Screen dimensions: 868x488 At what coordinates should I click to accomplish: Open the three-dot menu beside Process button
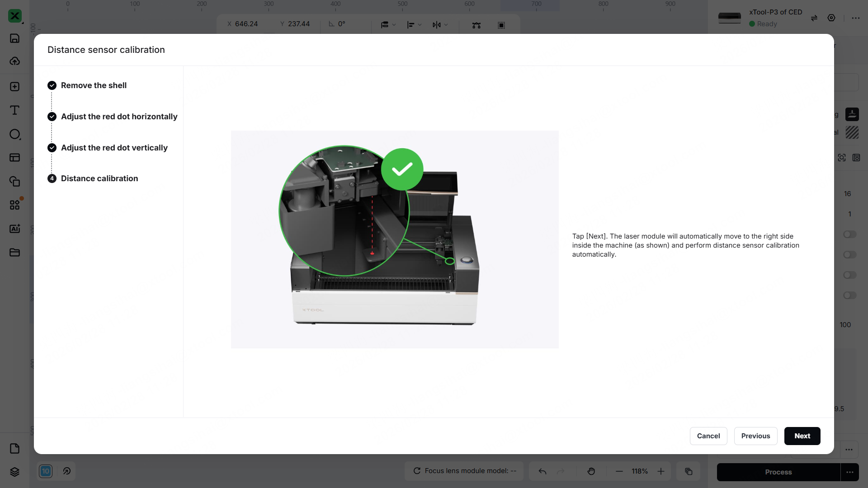(850, 472)
